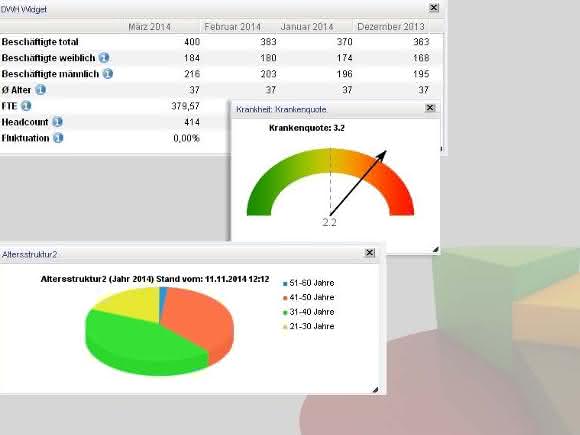This screenshot has height=435, width=580.
Task: Click info icon next to Beschäftigte männlich
Action: (x=108, y=74)
